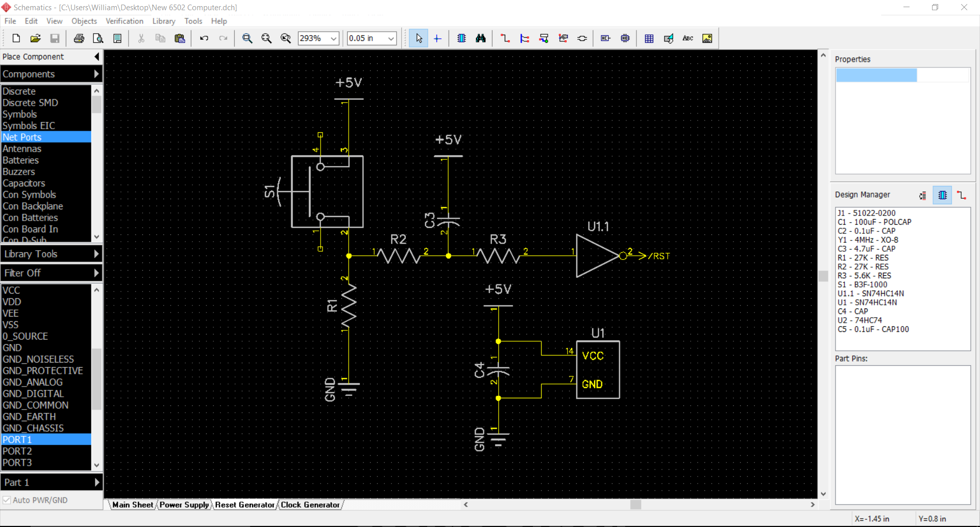Open the Verification menu

(124, 21)
